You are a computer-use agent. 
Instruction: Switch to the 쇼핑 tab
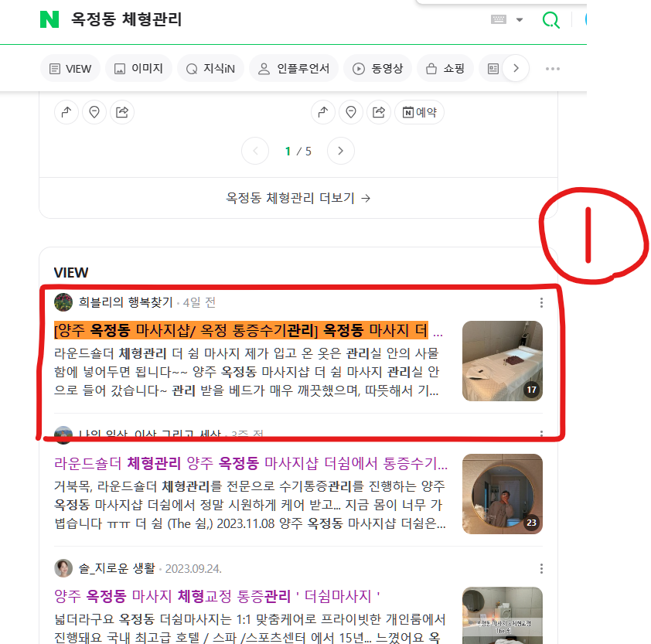point(445,69)
